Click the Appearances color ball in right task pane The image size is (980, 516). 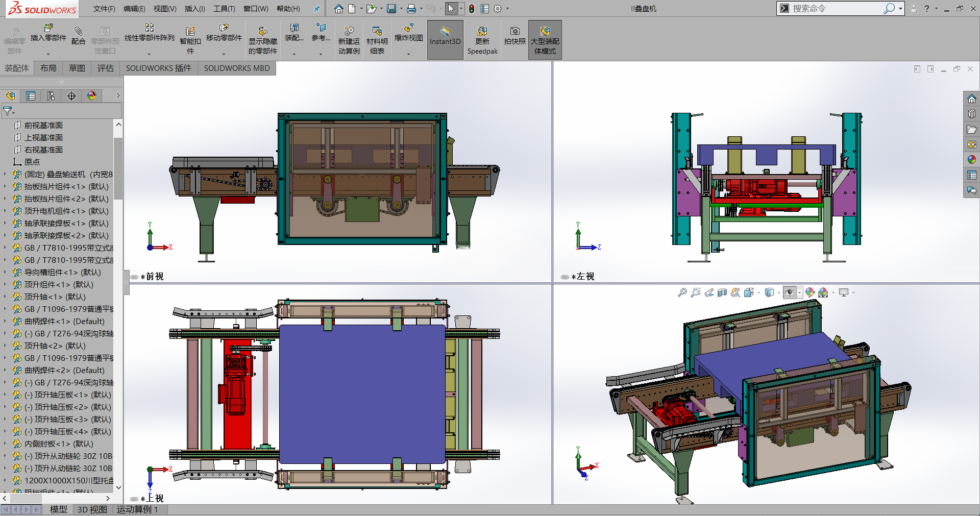click(x=972, y=160)
